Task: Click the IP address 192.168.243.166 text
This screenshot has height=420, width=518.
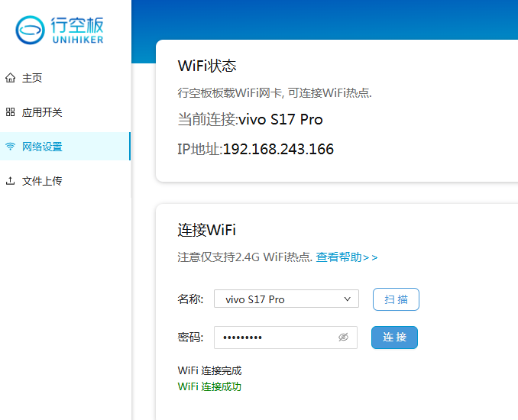Action: [278, 149]
